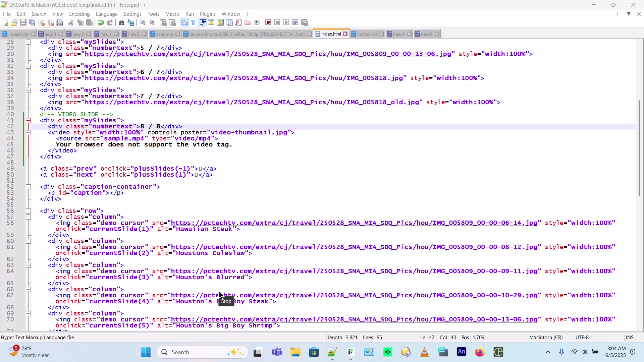Click the vertical scrollbar thumb
The width and height of the screenshot is (644, 362).
(639, 148)
